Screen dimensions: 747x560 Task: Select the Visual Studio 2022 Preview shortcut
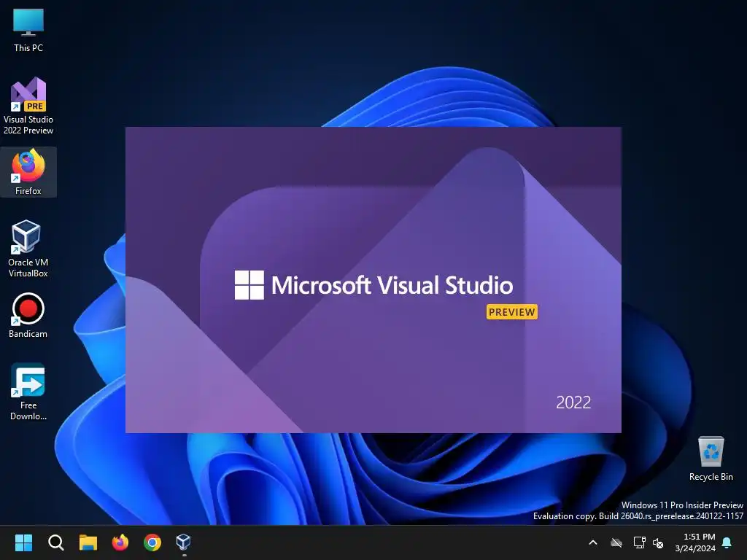coord(28,106)
